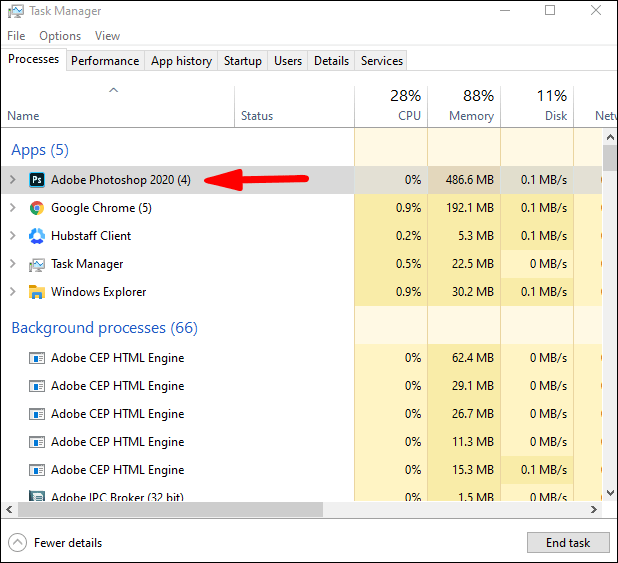Click the Google Chrome icon

(x=37, y=208)
